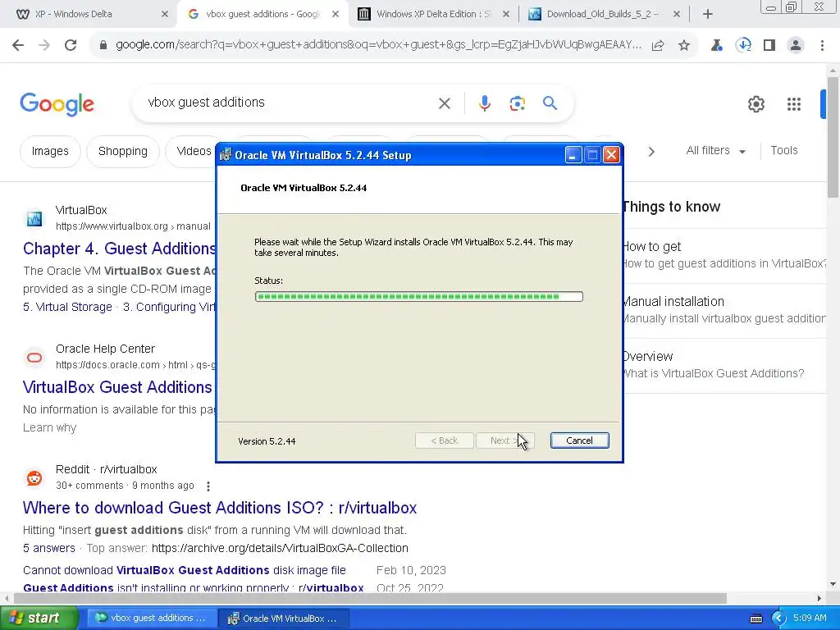The height and width of the screenshot is (630, 840).
Task: Reload the Google search page
Action: 71,46
